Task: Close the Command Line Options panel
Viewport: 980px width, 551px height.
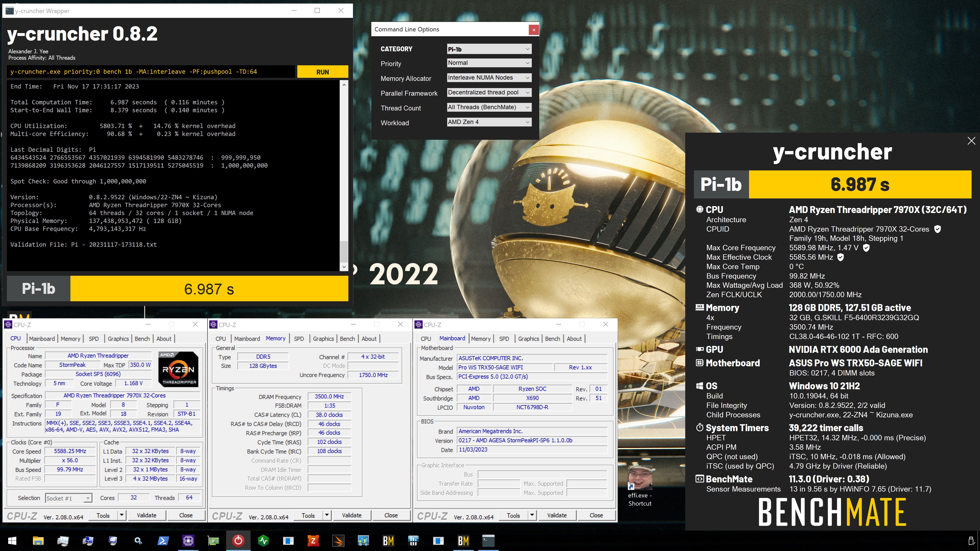Action: [x=534, y=30]
